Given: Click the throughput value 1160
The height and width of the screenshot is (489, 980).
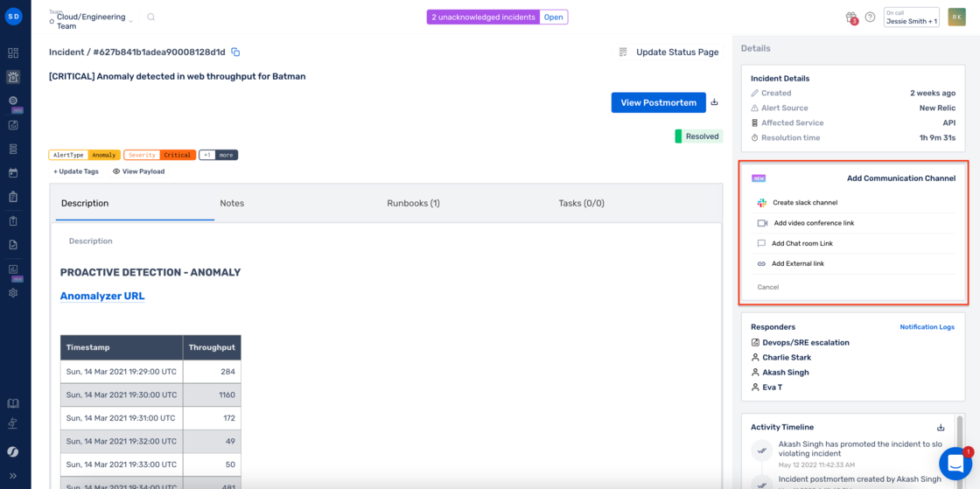Looking at the screenshot, I should coord(227,395).
